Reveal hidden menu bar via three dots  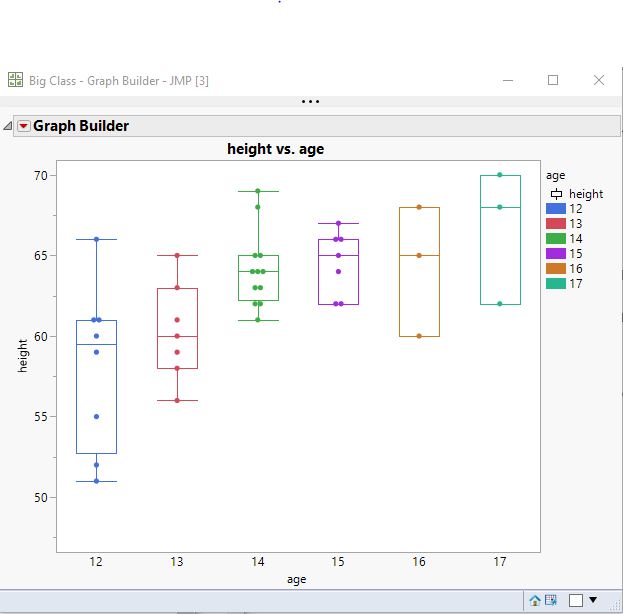tap(310, 101)
